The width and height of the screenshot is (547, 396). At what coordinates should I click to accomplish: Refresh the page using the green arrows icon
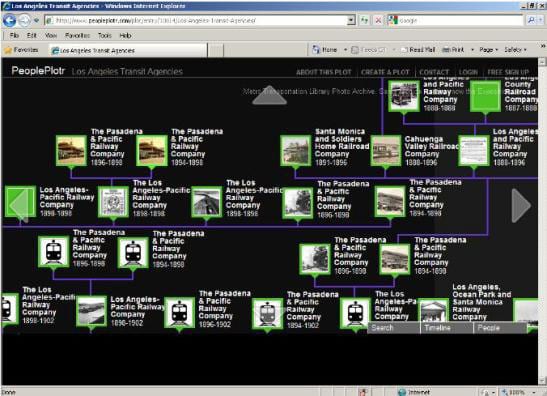pos(364,21)
